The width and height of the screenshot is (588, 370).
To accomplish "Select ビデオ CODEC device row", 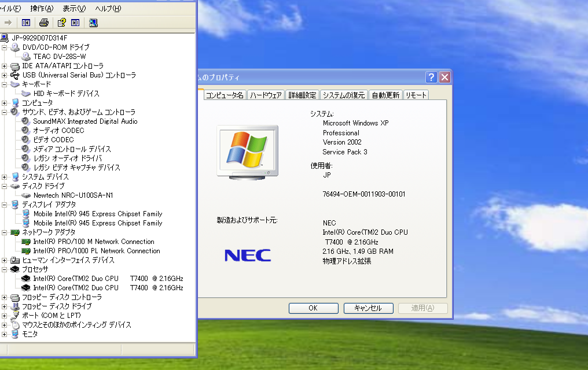I will 53,140.
